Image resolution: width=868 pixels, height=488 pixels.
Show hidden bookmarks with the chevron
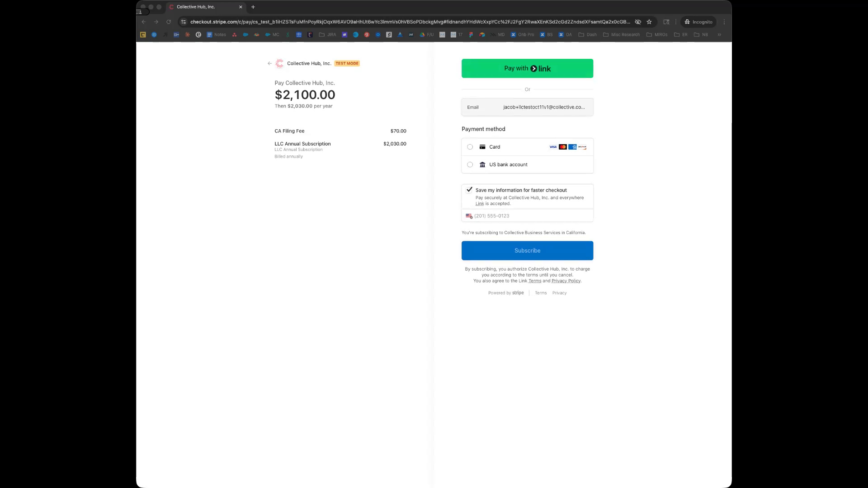pyautogui.click(x=719, y=35)
